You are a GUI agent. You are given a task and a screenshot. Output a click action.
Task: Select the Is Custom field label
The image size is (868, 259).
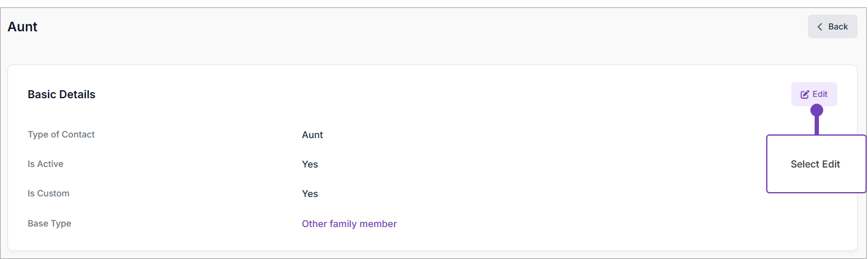48,193
